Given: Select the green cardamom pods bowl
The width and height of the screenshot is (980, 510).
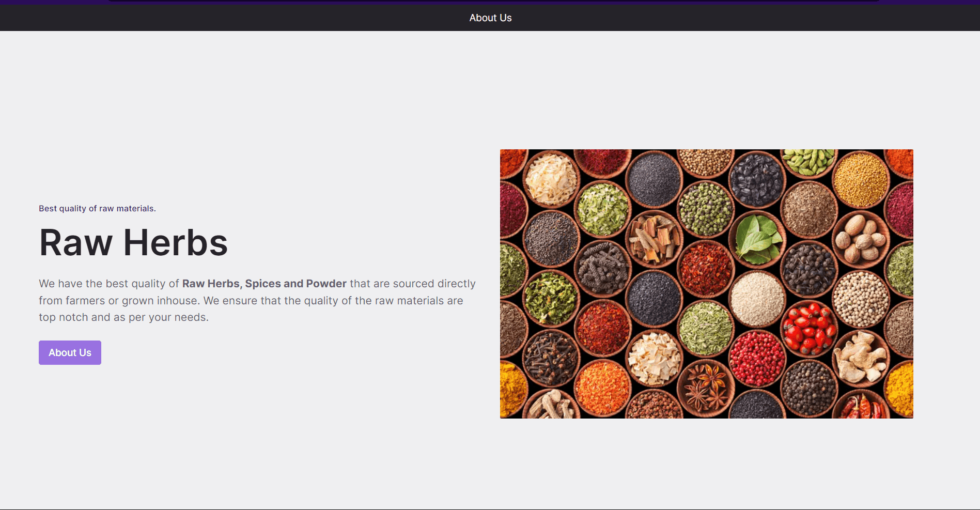Looking at the screenshot, I should 808,161.
